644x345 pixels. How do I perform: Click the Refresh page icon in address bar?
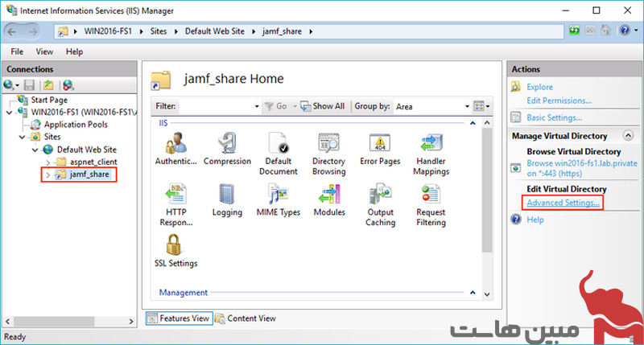pos(575,31)
